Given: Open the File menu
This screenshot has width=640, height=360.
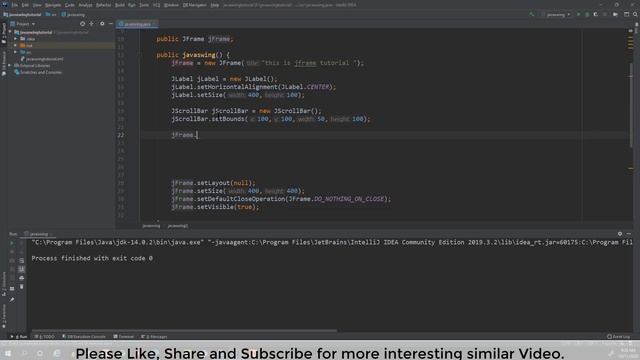Looking at the screenshot, I should [x=15, y=5].
